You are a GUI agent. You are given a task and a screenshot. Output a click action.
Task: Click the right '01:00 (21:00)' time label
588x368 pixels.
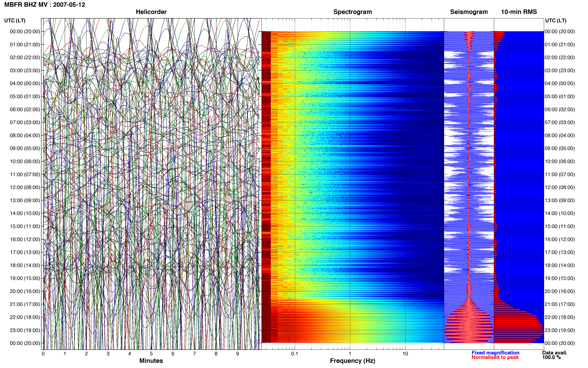tap(560, 45)
